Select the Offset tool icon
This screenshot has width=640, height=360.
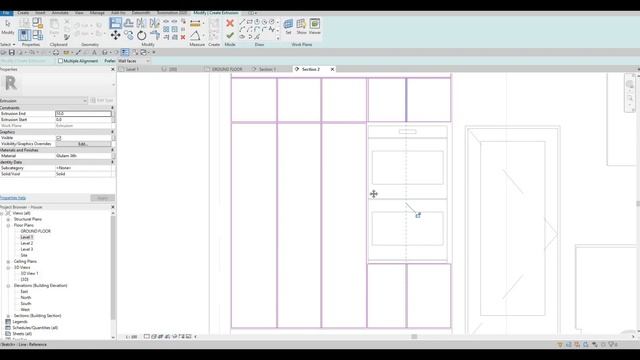[x=129, y=23]
